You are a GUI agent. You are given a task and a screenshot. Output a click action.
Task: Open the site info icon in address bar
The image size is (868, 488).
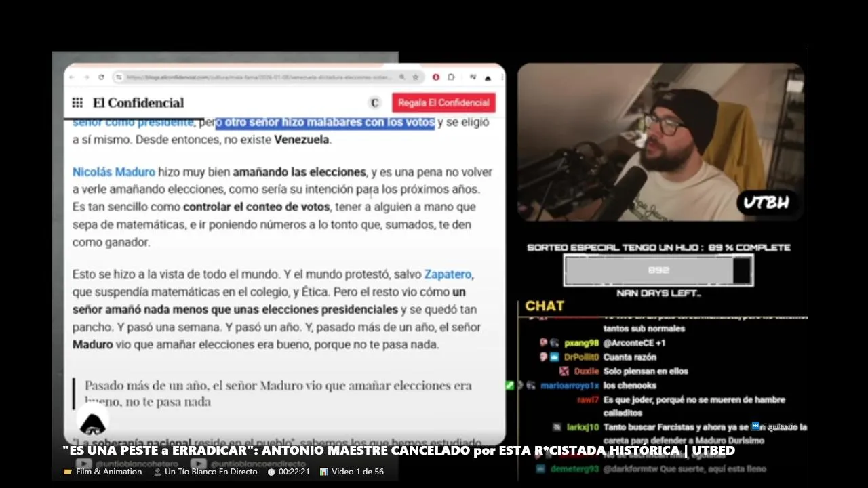pos(119,77)
